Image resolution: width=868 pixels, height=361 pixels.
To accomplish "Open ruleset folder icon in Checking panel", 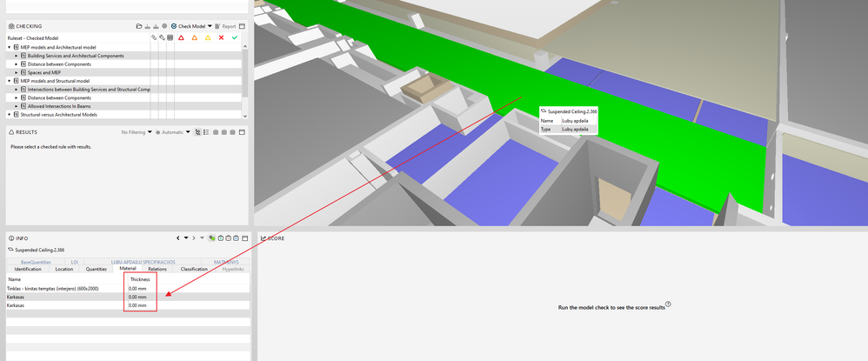I will point(139,26).
